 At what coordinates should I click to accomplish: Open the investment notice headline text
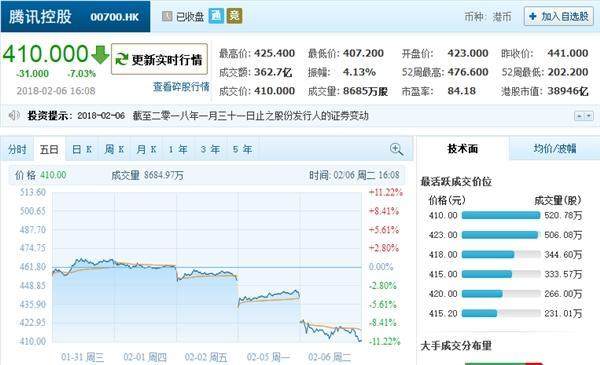pos(250,116)
